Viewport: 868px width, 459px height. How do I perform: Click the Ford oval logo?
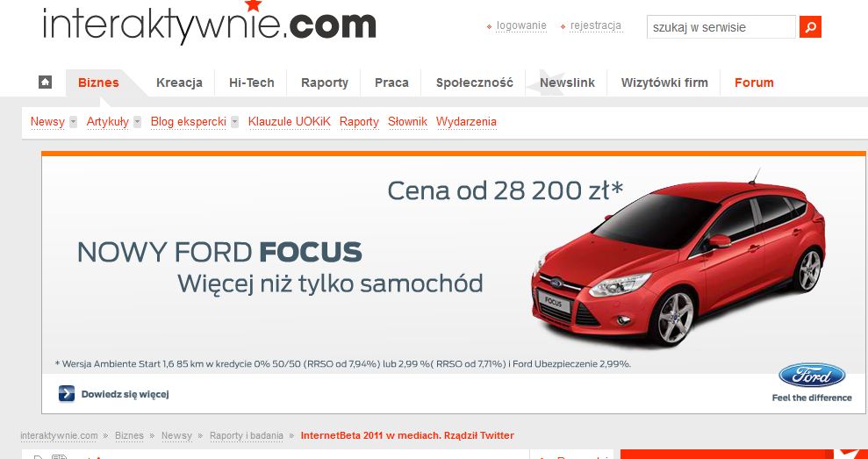812,376
